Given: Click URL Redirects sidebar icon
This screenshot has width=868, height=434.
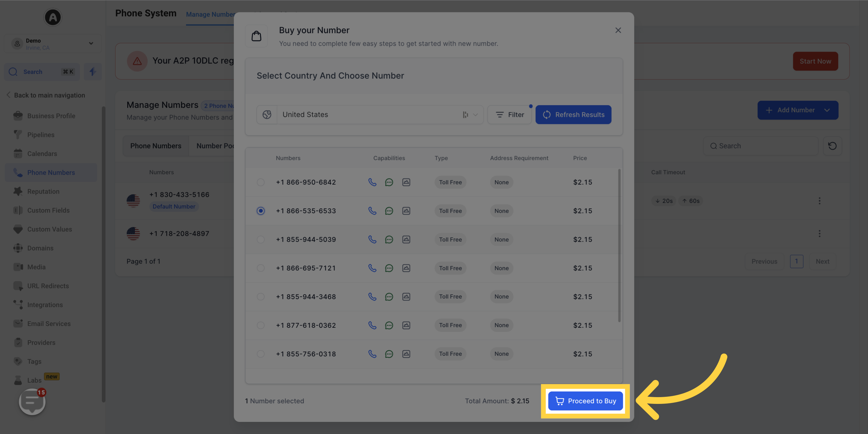Looking at the screenshot, I should [18, 286].
